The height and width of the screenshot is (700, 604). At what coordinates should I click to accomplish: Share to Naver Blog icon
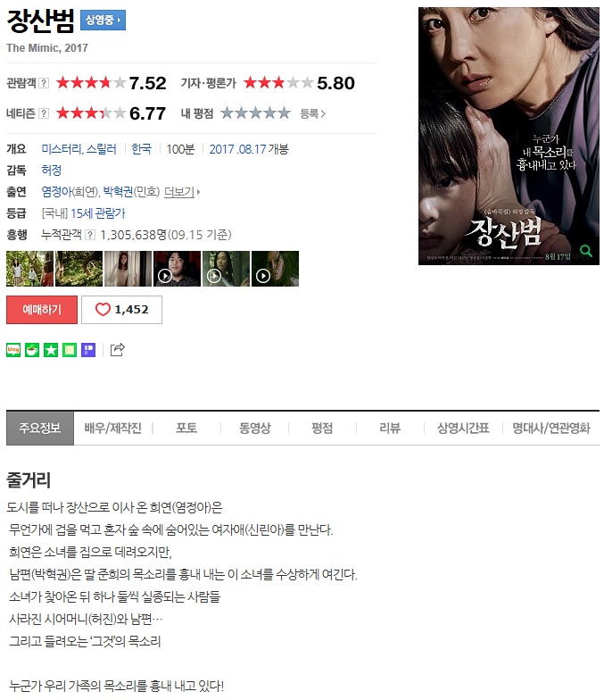tap(13, 350)
